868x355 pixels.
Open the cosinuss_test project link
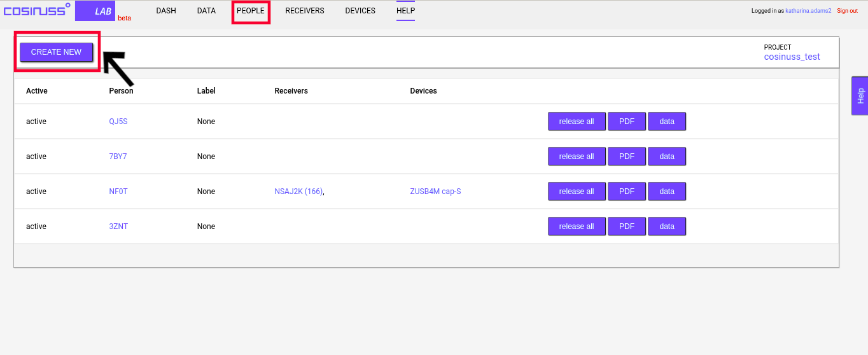point(792,57)
